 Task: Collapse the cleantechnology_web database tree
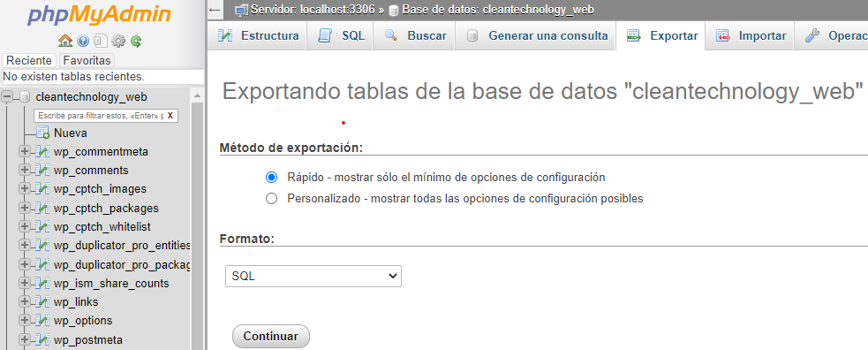coord(7,97)
